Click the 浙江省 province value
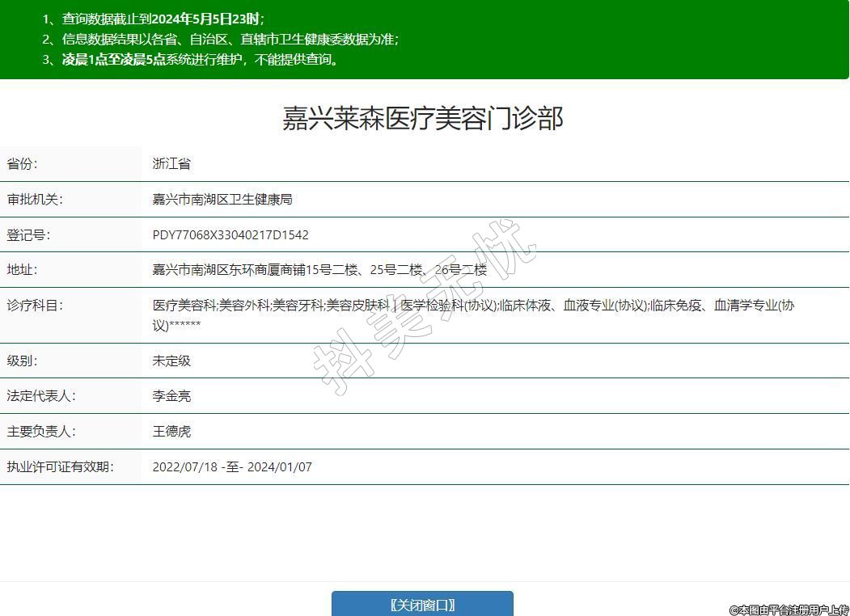 tap(171, 163)
